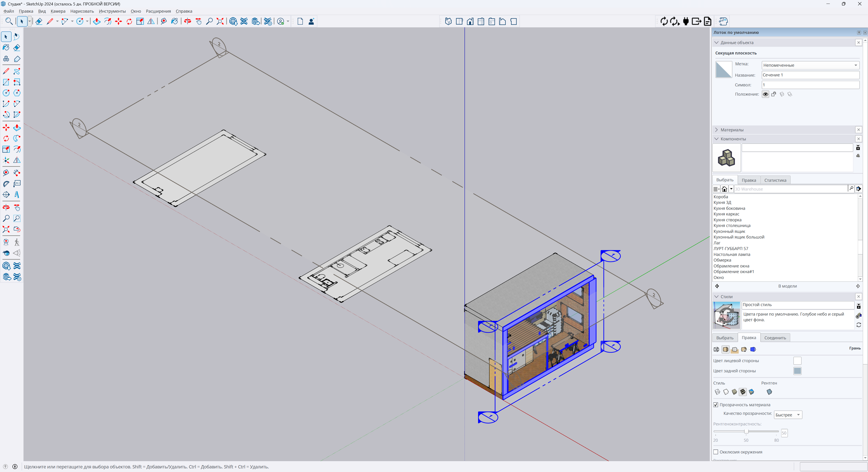The width and height of the screenshot is (868, 472).
Task: Open the tag dropdown showing Непомеченные
Action: (810, 65)
